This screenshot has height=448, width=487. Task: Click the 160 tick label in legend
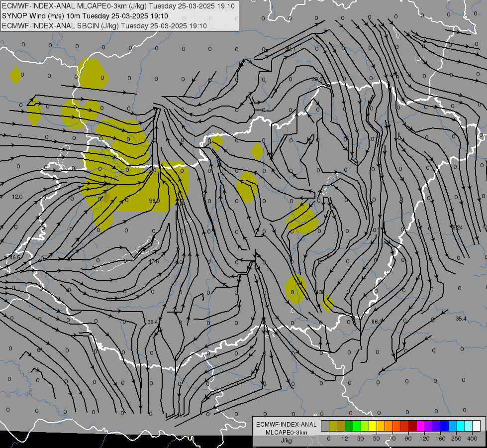[440, 439]
